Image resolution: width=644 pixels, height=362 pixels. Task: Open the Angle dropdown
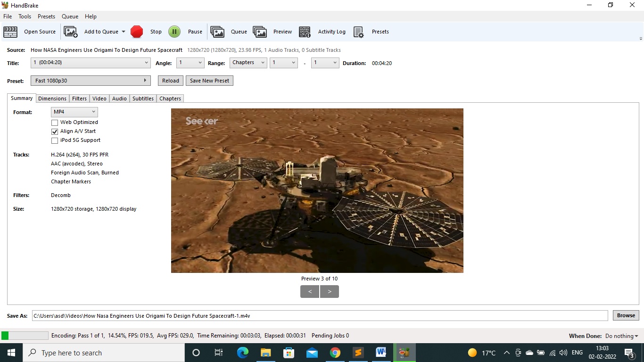click(x=190, y=63)
